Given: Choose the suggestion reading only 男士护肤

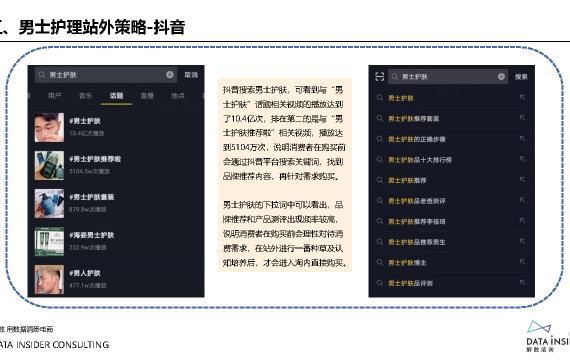Looking at the screenshot, I should [x=401, y=98].
